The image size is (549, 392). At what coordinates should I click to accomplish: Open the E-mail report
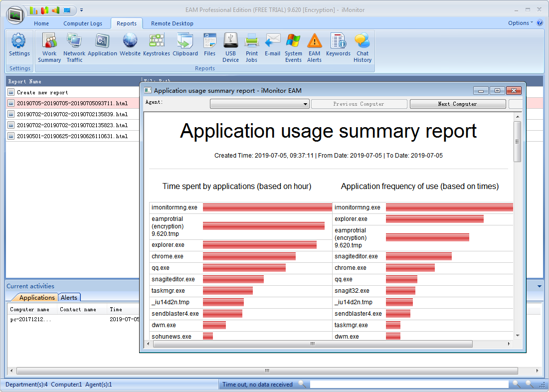point(272,45)
